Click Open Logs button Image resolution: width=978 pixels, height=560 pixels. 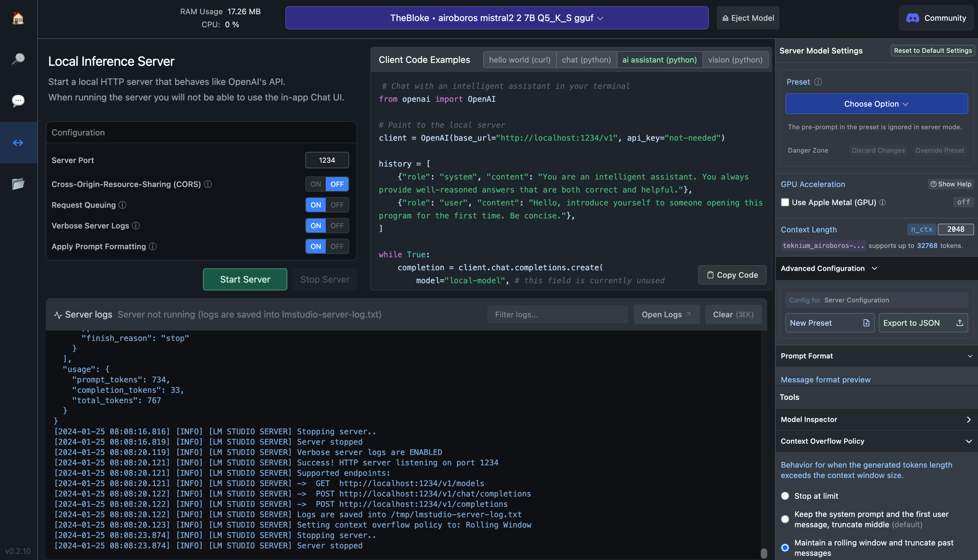pos(666,315)
